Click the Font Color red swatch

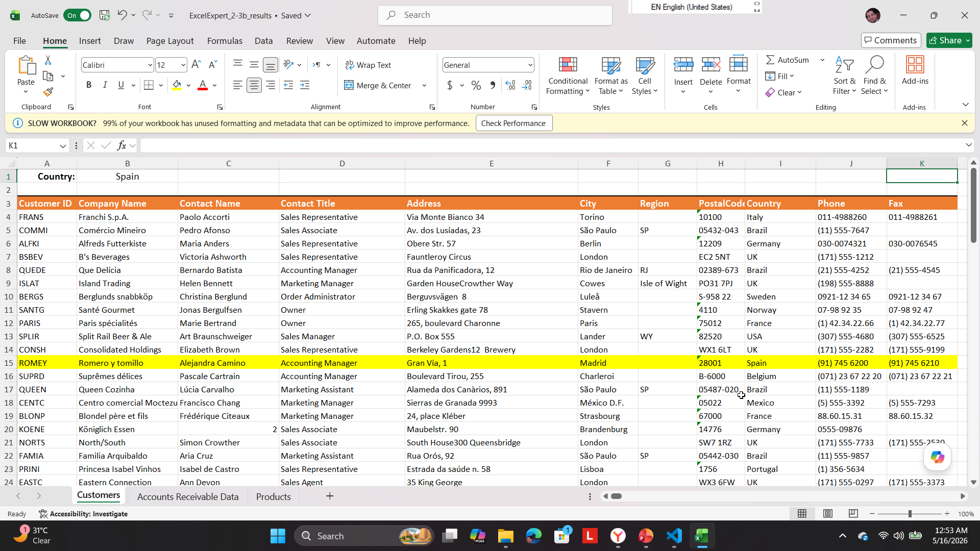203,85
